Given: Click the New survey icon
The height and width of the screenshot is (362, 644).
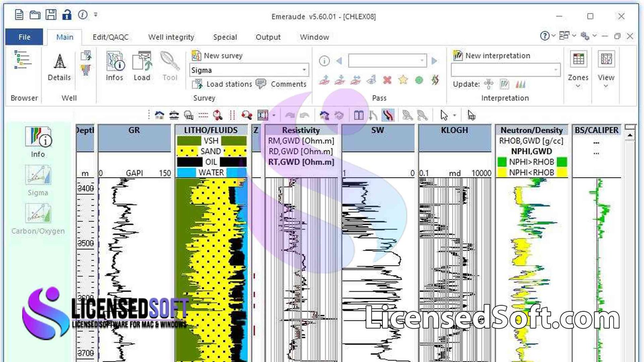Looking at the screenshot, I should pyautogui.click(x=196, y=56).
